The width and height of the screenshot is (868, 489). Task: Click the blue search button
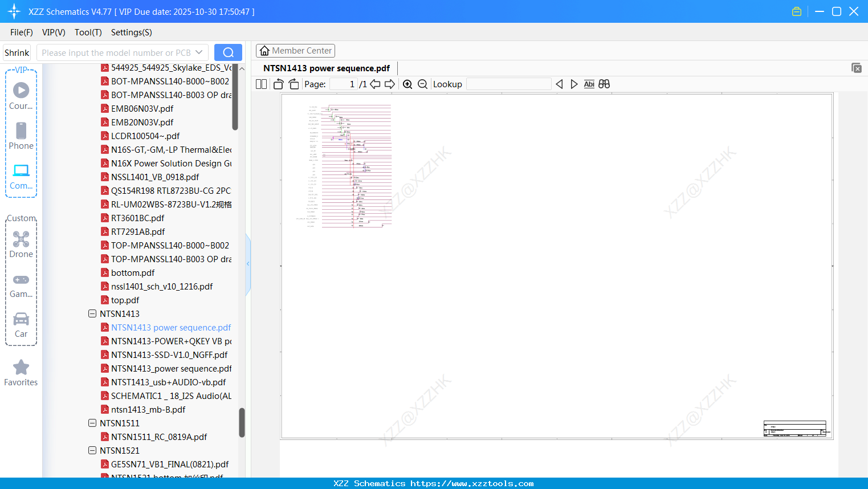pyautogui.click(x=228, y=52)
